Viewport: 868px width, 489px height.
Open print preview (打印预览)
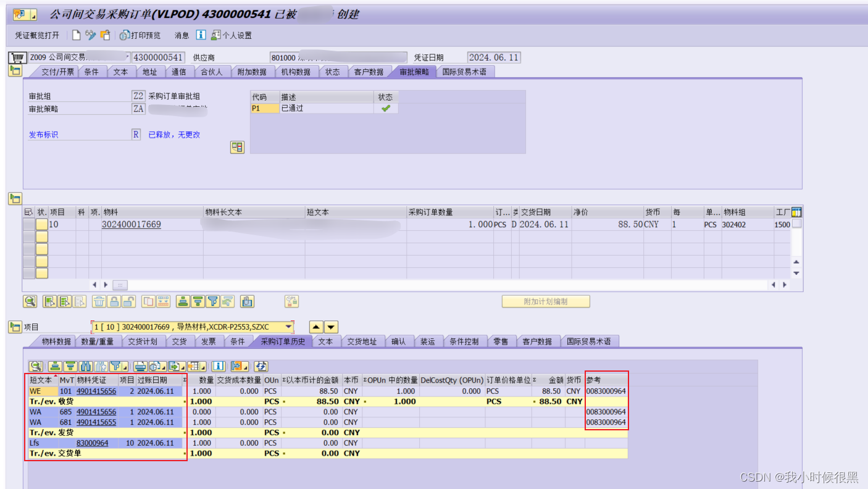pyautogui.click(x=140, y=35)
